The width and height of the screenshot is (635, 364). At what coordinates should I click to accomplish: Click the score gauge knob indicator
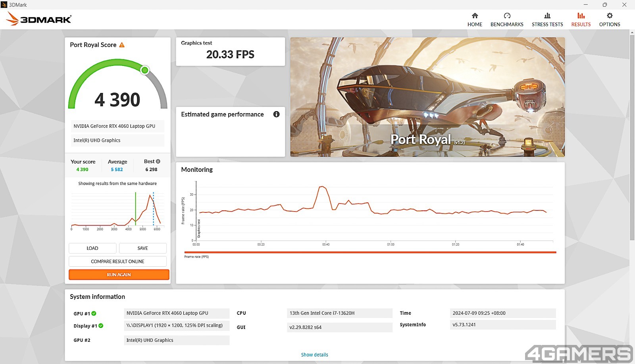145,70
